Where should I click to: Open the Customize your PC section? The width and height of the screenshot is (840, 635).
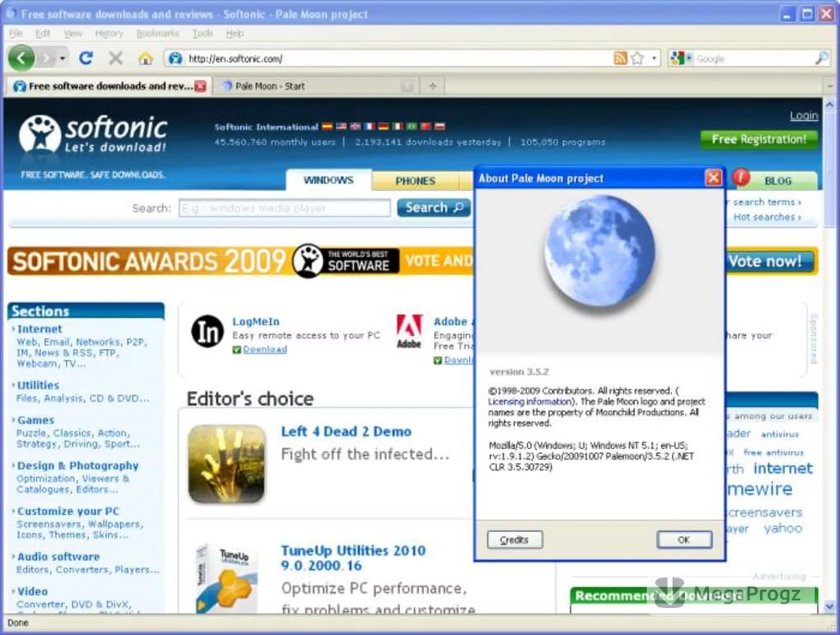tap(68, 511)
